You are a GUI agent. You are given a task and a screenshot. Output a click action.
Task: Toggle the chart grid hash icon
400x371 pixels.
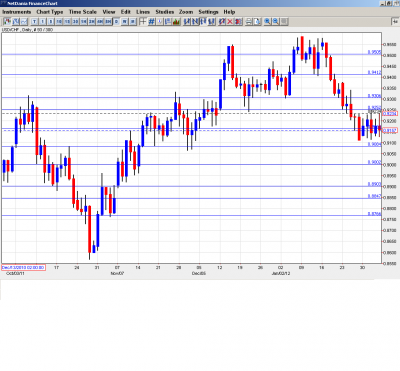151,22
